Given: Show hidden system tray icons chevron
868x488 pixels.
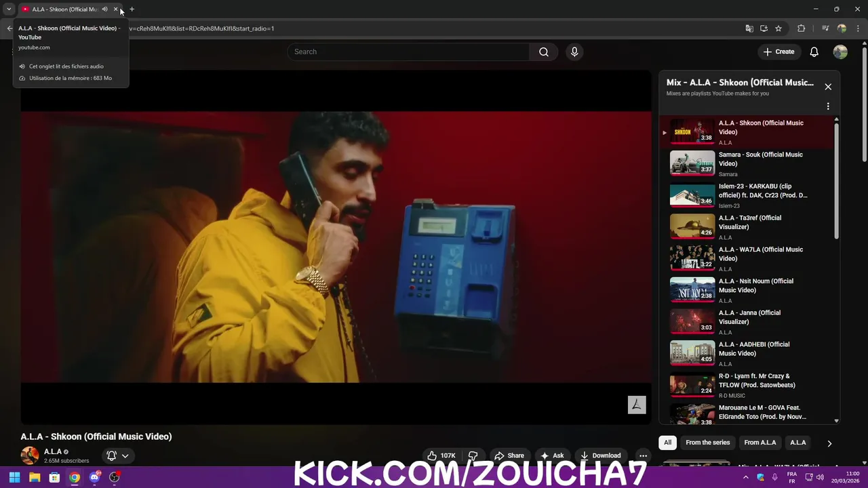Looking at the screenshot, I should [x=745, y=477].
